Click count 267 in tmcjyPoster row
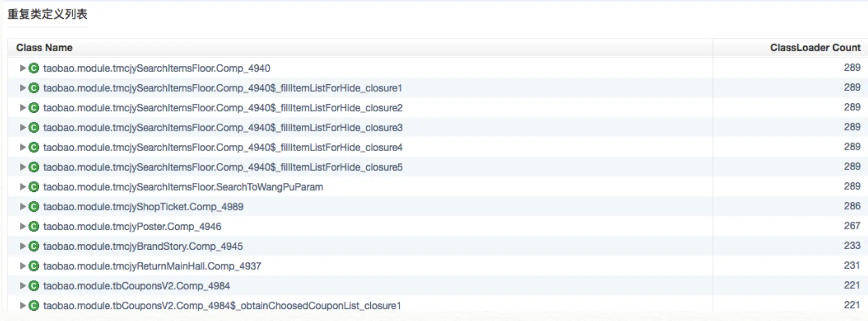868x321 pixels. pos(852,226)
